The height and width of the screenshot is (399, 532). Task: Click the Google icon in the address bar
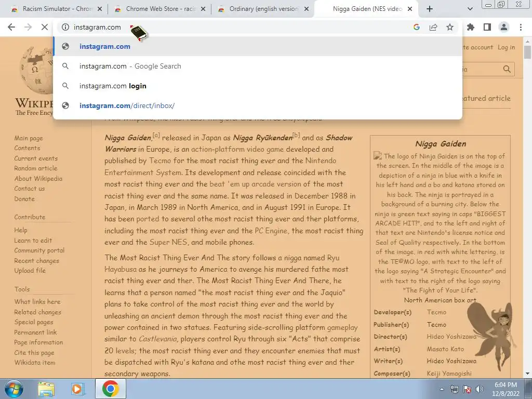point(417,27)
